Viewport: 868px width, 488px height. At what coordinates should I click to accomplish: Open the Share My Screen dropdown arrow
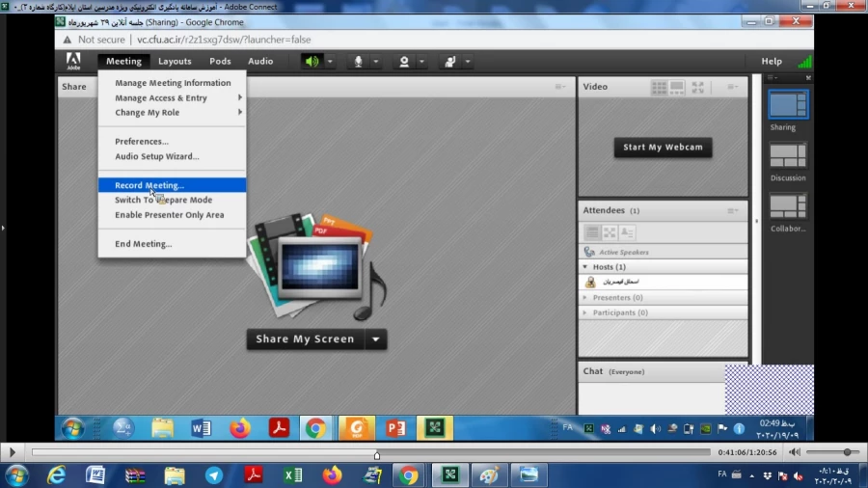click(x=377, y=339)
